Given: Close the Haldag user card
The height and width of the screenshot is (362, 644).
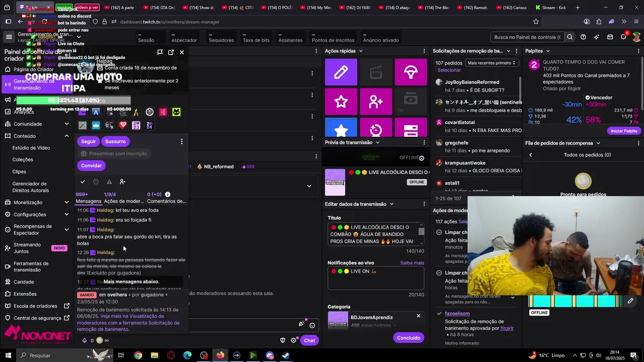Looking at the screenshot, I should (x=182, y=52).
